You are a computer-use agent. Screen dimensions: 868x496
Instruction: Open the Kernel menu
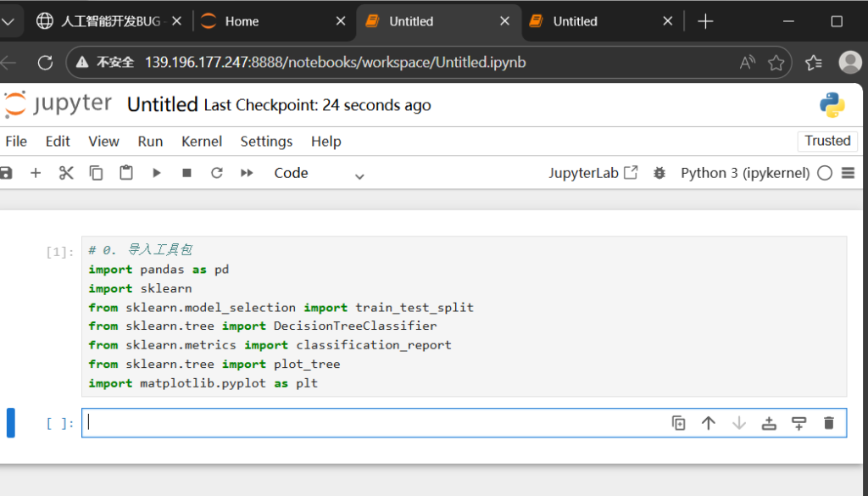(202, 142)
